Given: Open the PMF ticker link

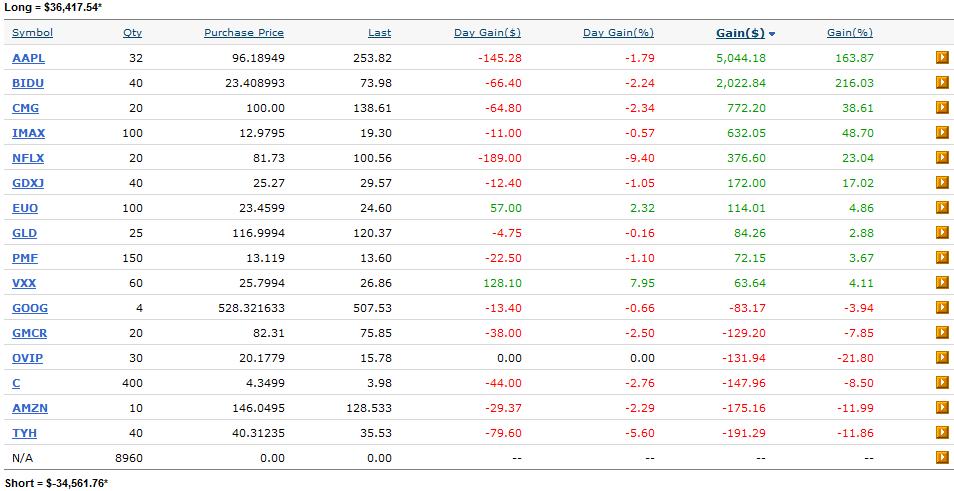Looking at the screenshot, I should point(25,258).
